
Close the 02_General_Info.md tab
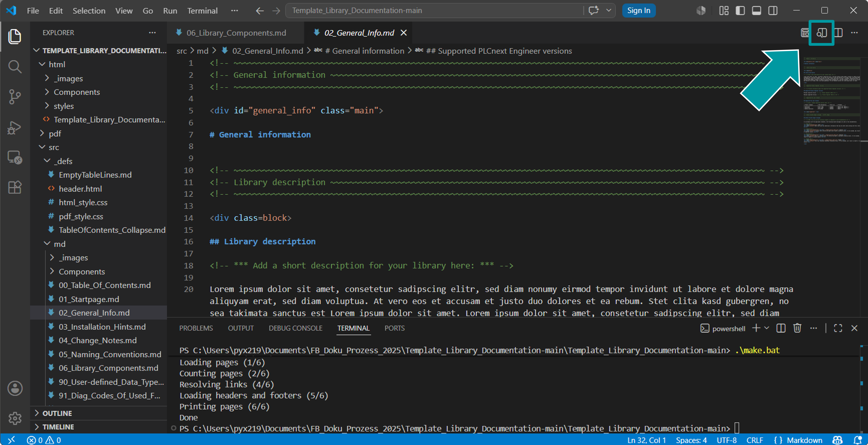point(403,33)
